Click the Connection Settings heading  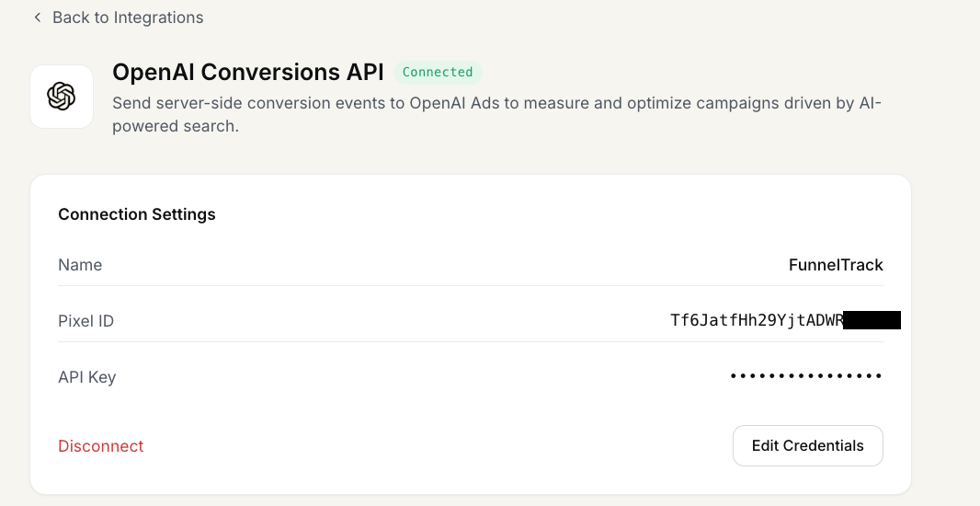[x=137, y=214]
